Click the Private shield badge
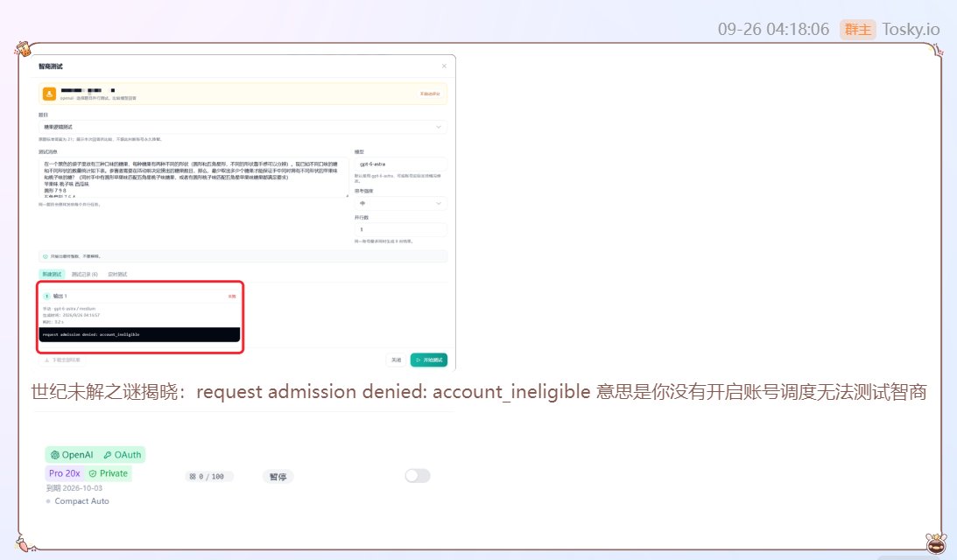The height and width of the screenshot is (560, 957). pos(108,473)
